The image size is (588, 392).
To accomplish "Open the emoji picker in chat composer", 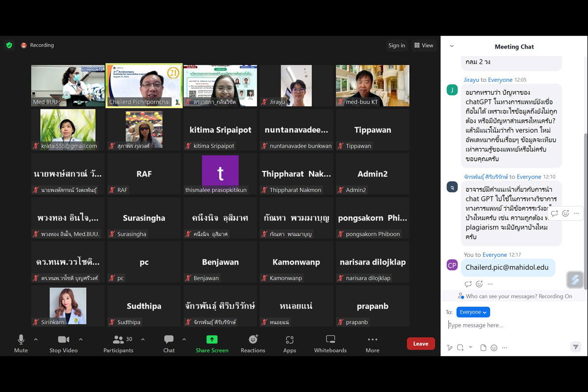I will click(494, 347).
